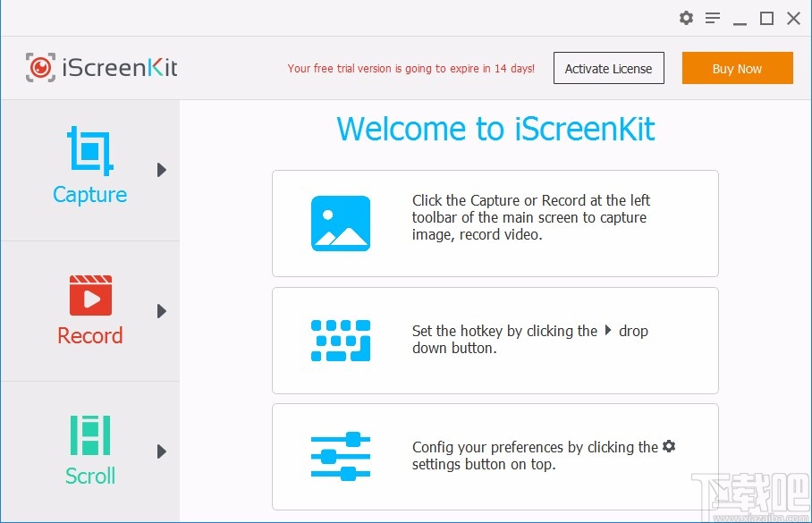812x523 pixels.
Task: Click the image picture icon in first card
Action: (341, 224)
